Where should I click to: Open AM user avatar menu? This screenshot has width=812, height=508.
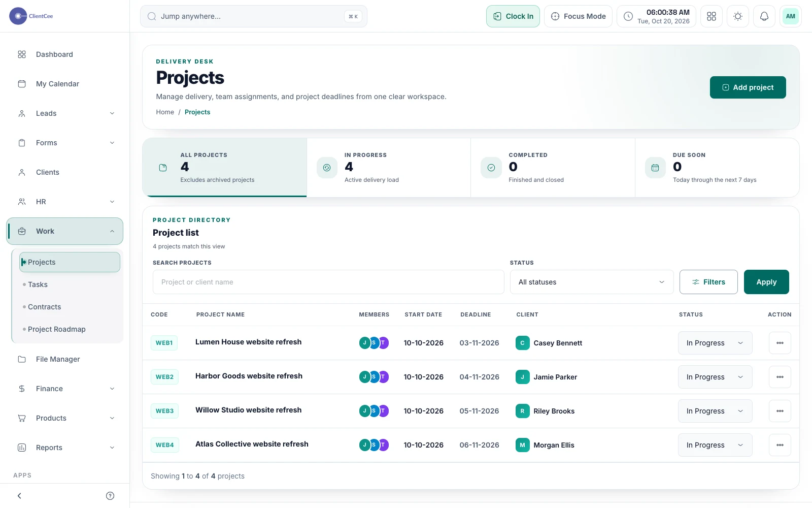[x=791, y=16]
